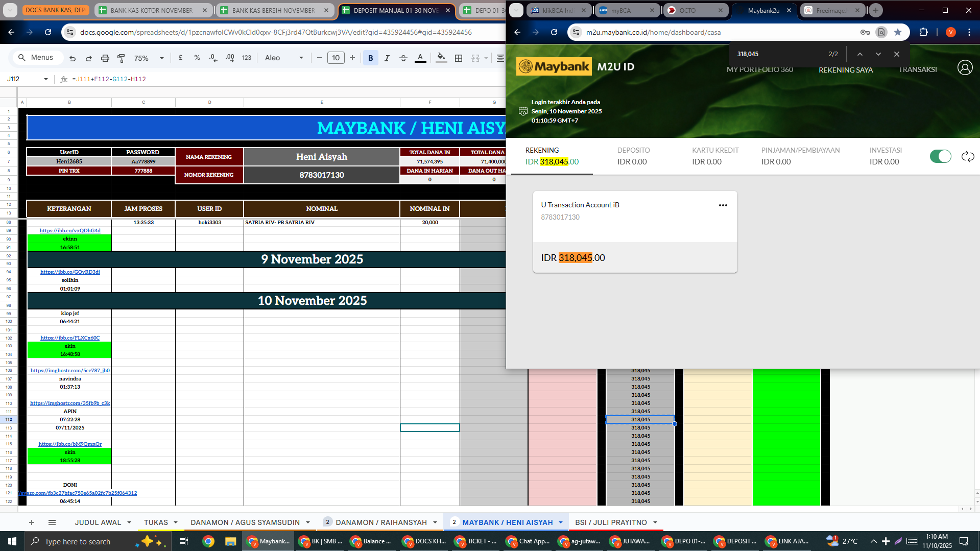
Task: Open the BANK KAS KOTOR NOVEMBER browser tab
Action: pos(152,10)
